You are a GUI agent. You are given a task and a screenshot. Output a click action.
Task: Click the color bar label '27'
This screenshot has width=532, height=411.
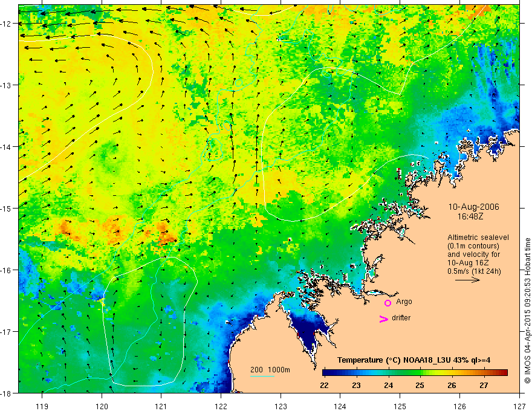coord(484,385)
